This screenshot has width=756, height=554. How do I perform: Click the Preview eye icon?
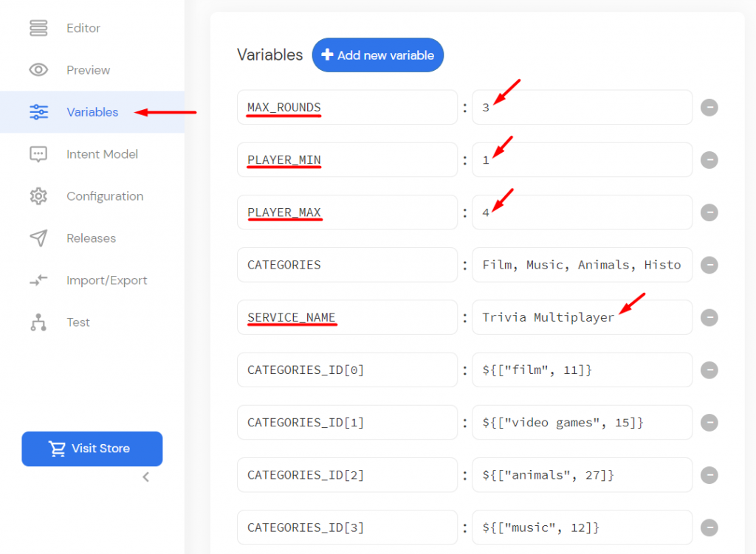(x=39, y=69)
